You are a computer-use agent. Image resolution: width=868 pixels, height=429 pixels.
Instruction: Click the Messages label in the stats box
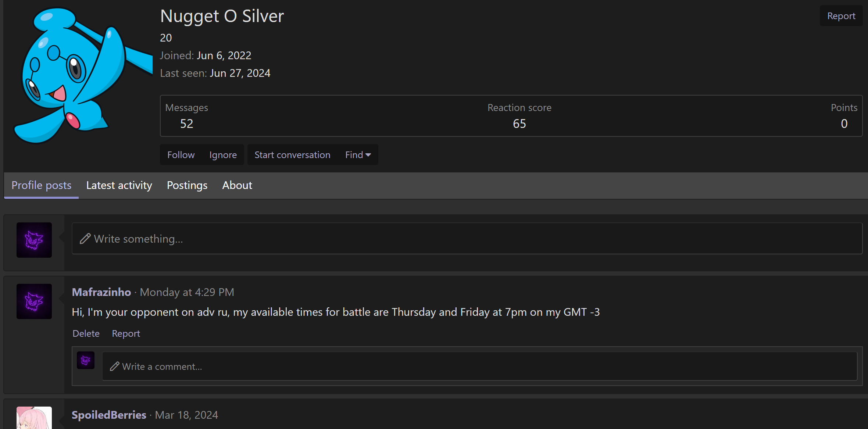pos(186,108)
